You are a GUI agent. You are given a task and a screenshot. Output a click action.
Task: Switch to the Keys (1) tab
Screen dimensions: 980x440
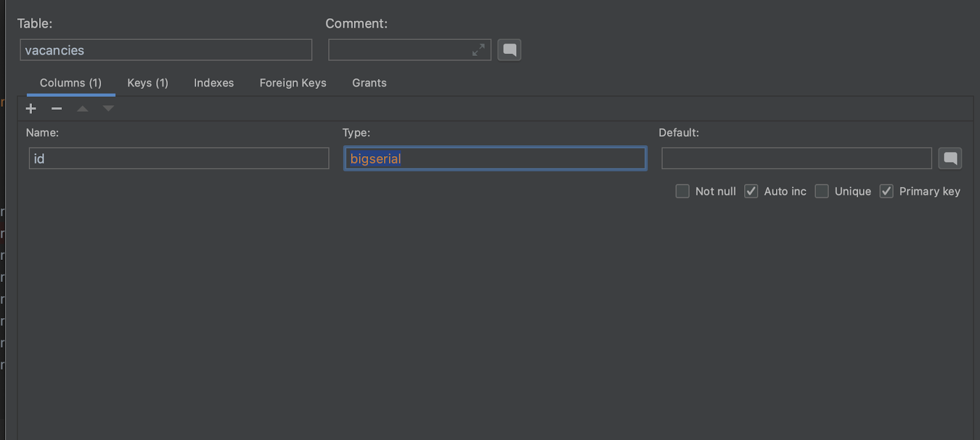coord(148,83)
